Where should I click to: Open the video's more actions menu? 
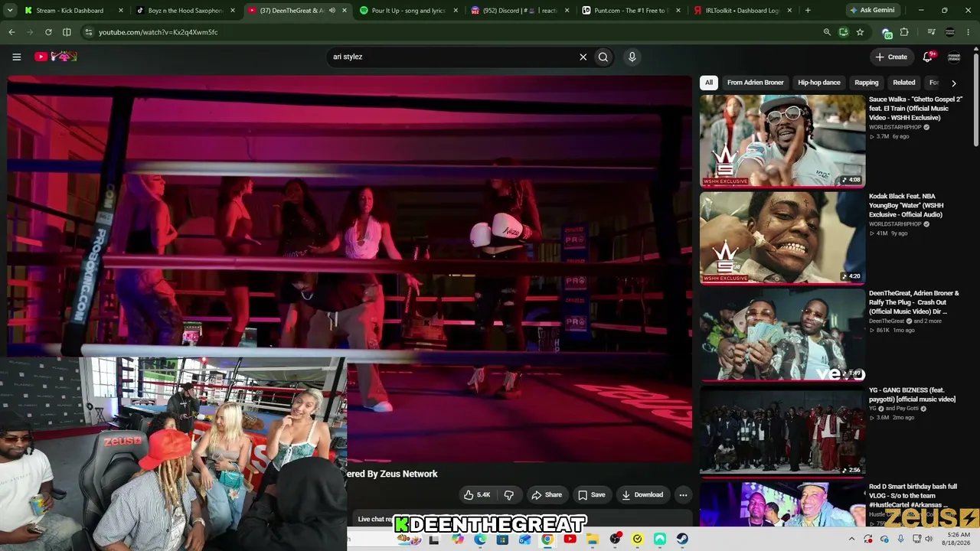pyautogui.click(x=683, y=495)
